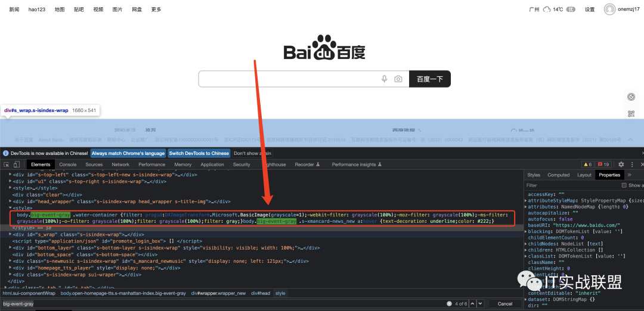Click Always match Chrome's language button
The width and height of the screenshot is (644, 311).
128,154
